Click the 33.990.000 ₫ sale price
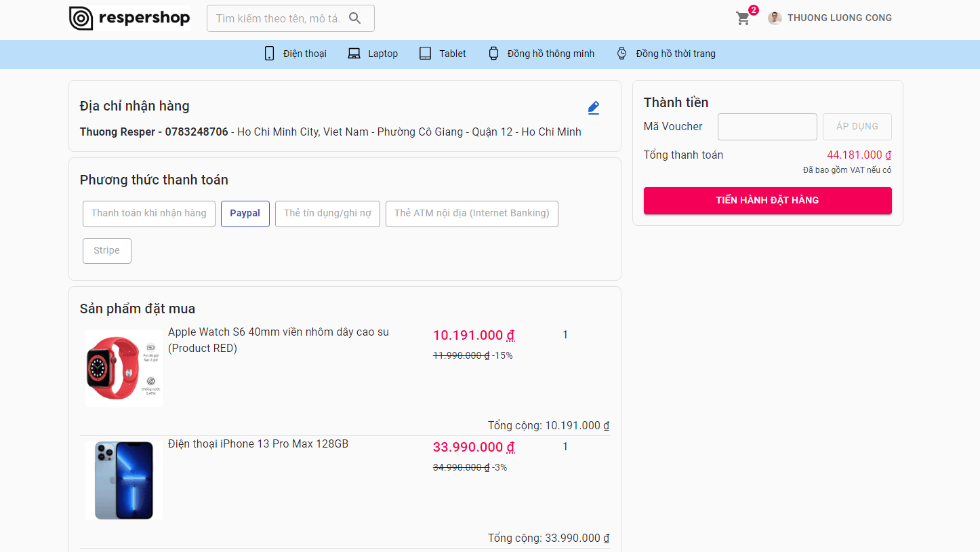The image size is (980, 552). pyautogui.click(x=474, y=447)
